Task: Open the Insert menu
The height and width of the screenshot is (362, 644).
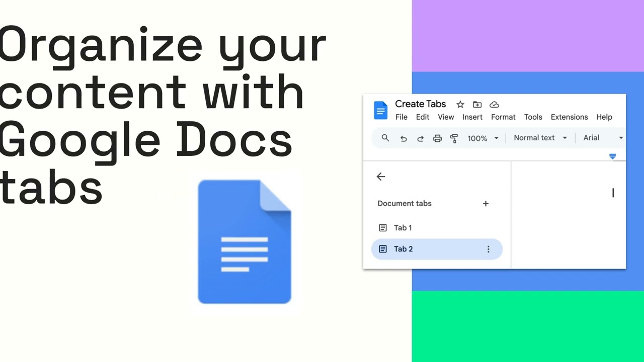Action: [472, 117]
